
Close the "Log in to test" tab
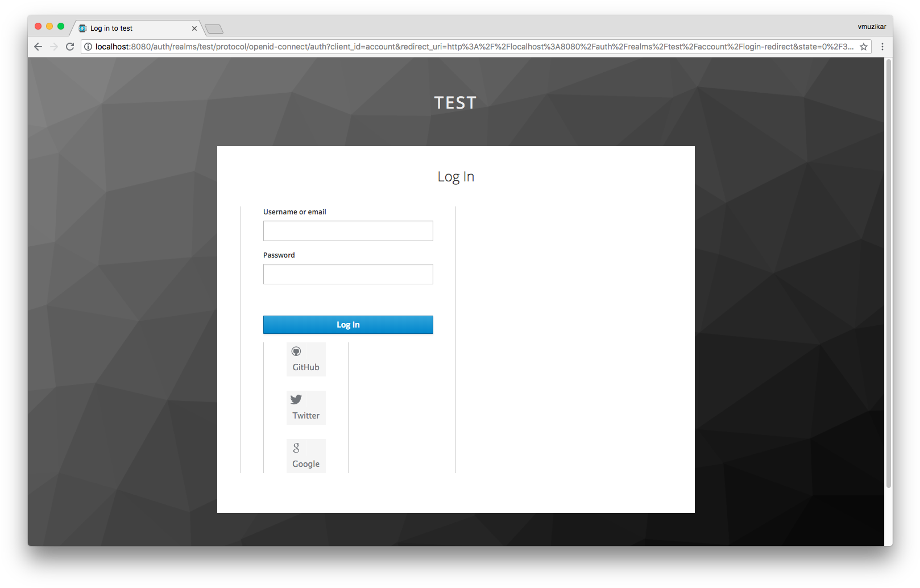tap(194, 28)
